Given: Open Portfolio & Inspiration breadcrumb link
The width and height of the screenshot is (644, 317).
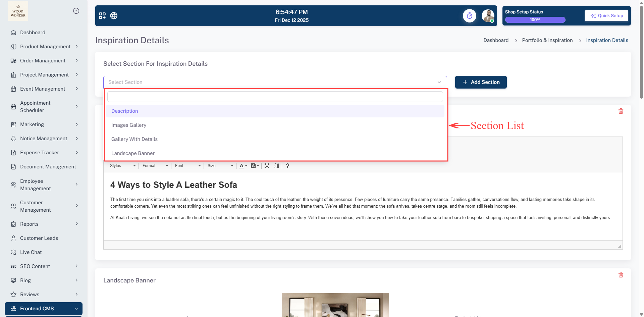Looking at the screenshot, I should (547, 40).
